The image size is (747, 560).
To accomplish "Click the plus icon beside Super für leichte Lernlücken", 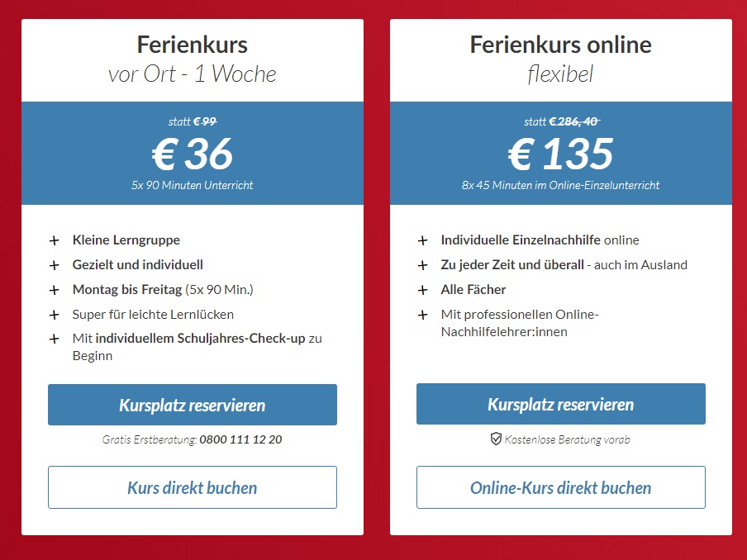I will (x=55, y=315).
